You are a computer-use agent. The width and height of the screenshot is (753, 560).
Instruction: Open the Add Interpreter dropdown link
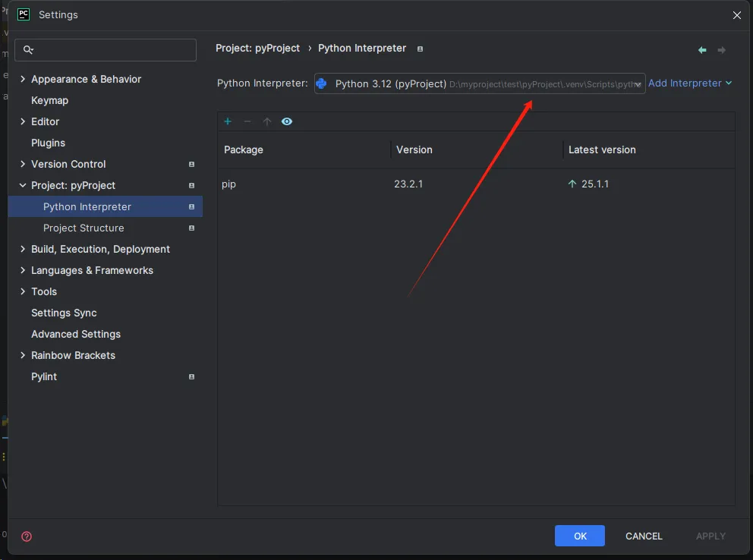689,83
